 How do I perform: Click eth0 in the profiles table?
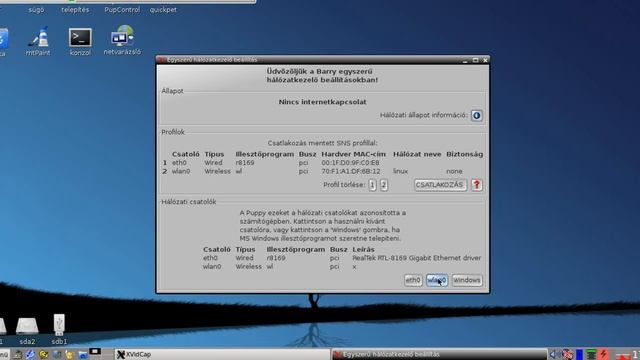pyautogui.click(x=179, y=163)
